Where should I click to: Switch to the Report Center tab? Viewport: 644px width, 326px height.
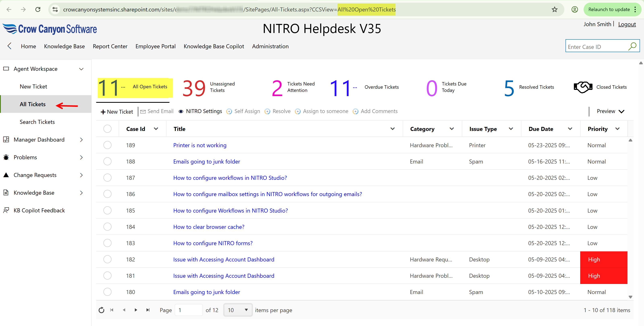(110, 46)
